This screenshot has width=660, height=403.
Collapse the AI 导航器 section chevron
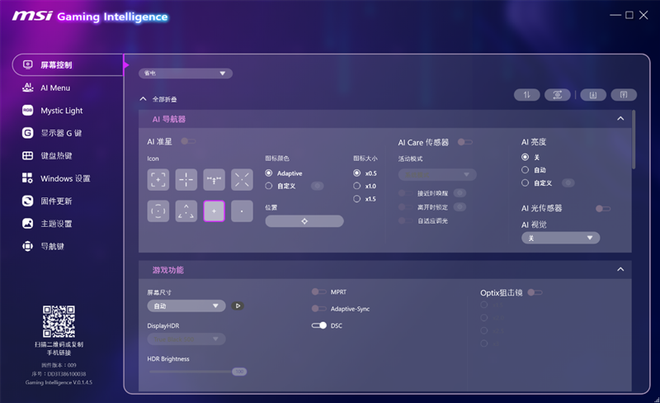620,119
